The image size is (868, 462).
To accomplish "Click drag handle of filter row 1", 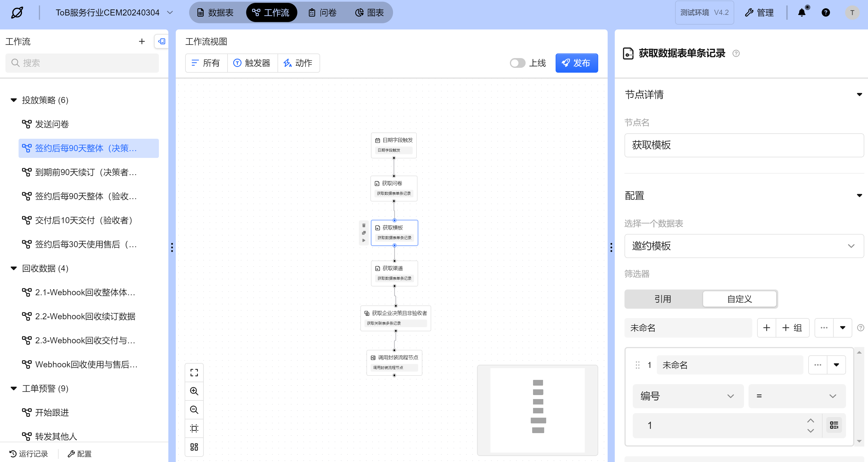I will 637,365.
